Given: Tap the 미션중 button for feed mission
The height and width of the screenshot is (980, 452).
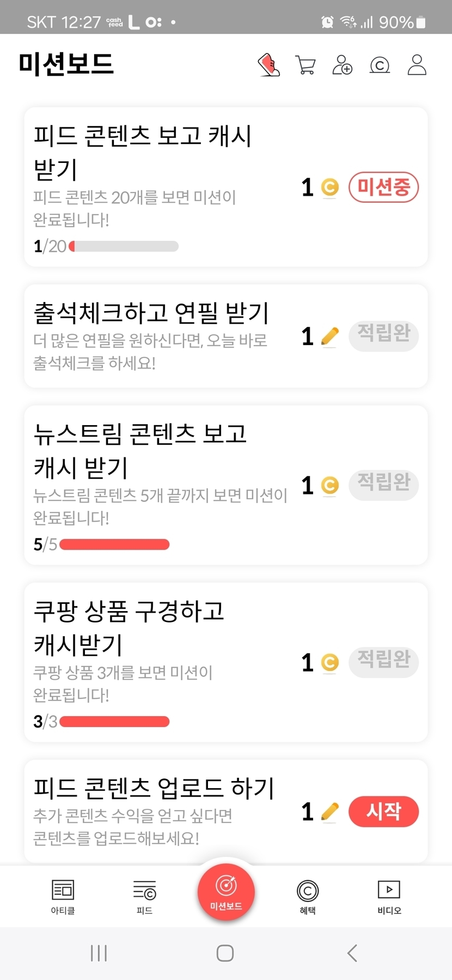Looking at the screenshot, I should (x=383, y=187).
